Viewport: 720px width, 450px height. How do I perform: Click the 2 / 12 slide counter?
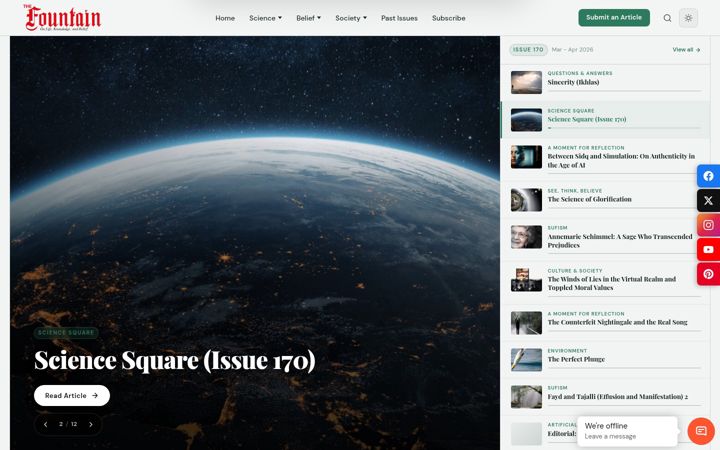coord(68,424)
